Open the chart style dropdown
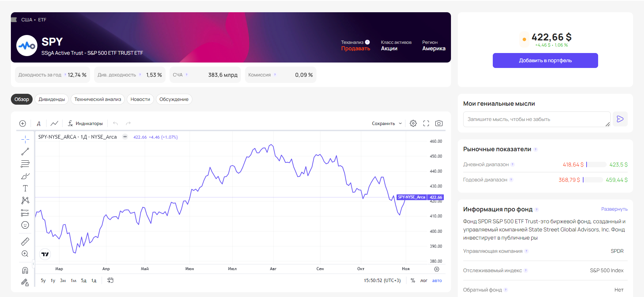 coord(54,123)
